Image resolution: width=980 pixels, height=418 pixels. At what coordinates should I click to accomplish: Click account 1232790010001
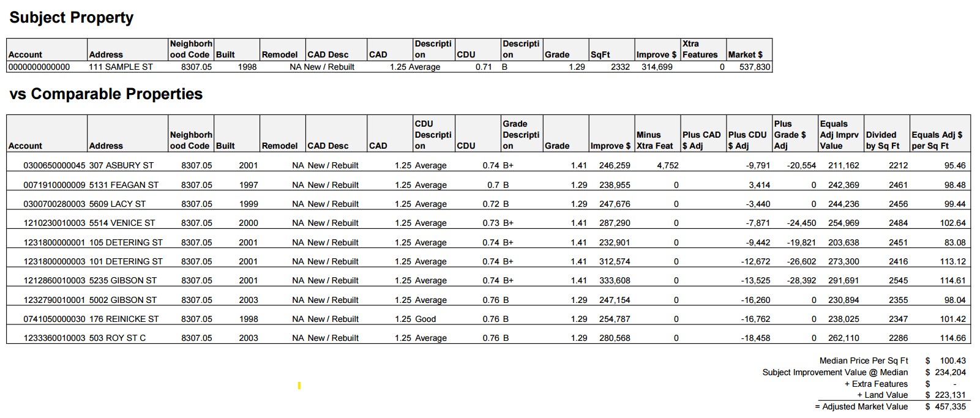(54, 300)
